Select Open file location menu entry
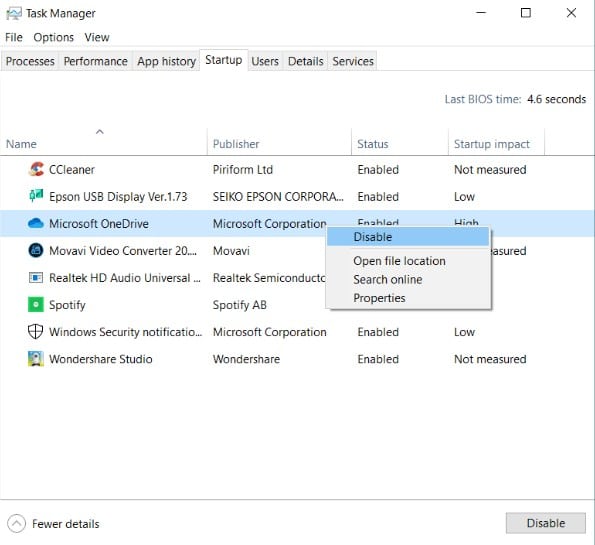The width and height of the screenshot is (595, 545). [399, 261]
